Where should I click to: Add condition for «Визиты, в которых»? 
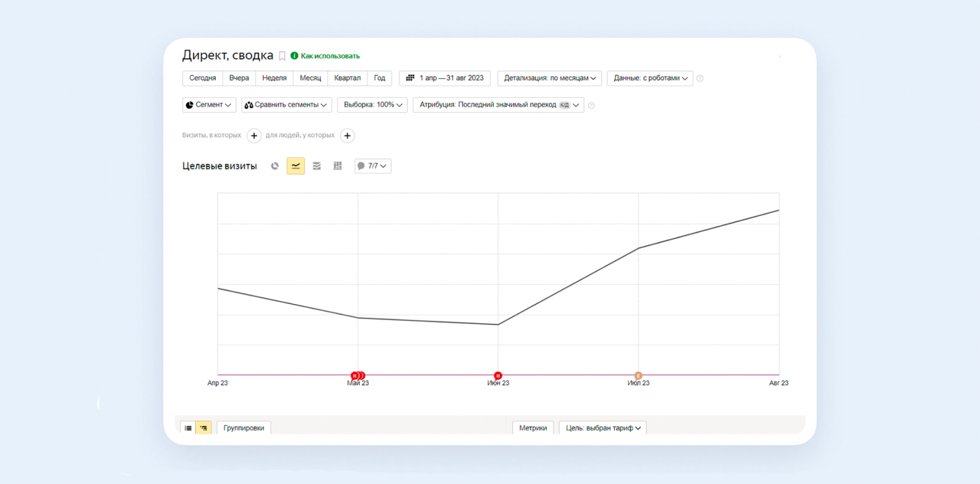[x=254, y=136]
